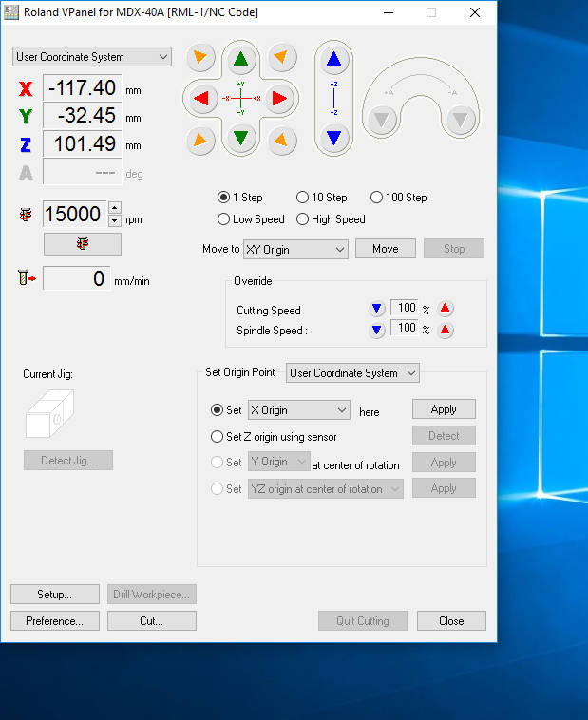Increase Spindle Speed override with red arrow
The height and width of the screenshot is (720, 588).
[x=445, y=330]
